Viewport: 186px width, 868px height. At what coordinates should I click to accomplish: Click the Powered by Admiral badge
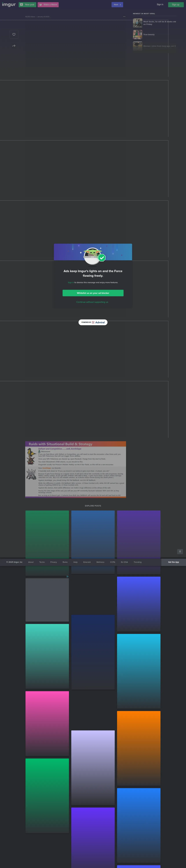click(93, 322)
